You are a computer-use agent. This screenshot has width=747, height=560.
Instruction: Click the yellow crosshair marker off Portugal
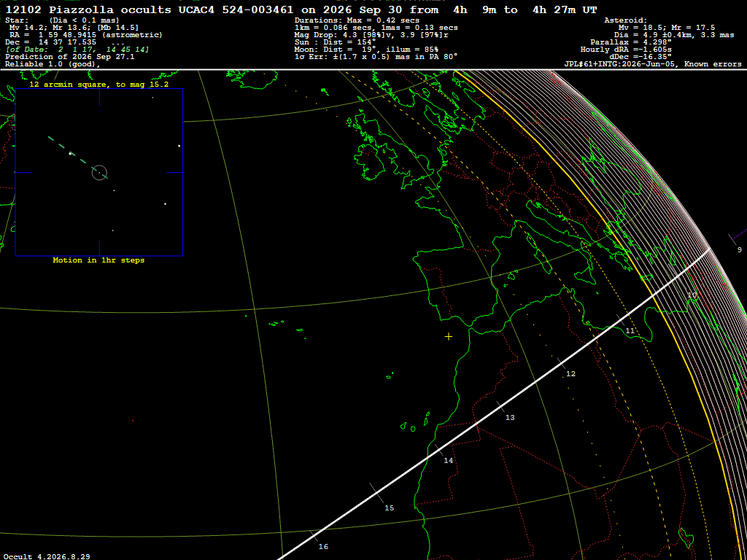(449, 337)
